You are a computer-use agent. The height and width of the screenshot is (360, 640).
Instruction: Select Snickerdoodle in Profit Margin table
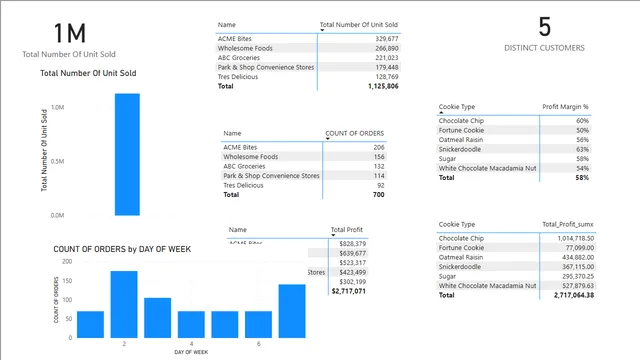[460, 149]
